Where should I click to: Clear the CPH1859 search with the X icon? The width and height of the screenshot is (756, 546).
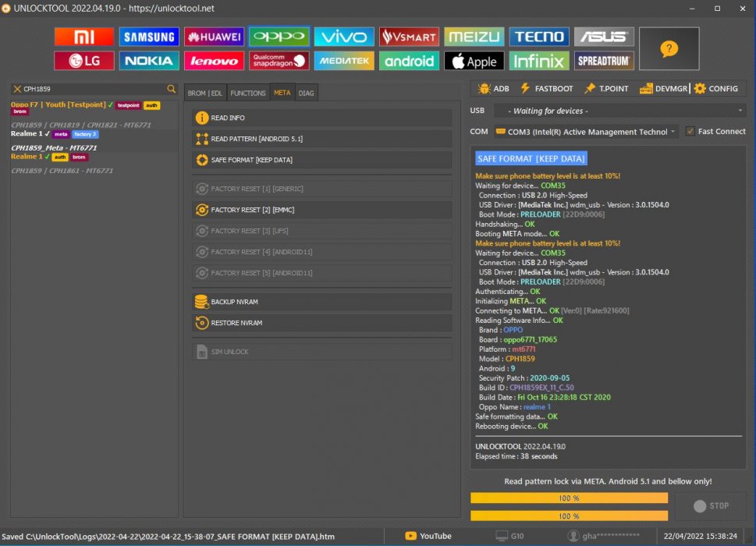coord(17,89)
